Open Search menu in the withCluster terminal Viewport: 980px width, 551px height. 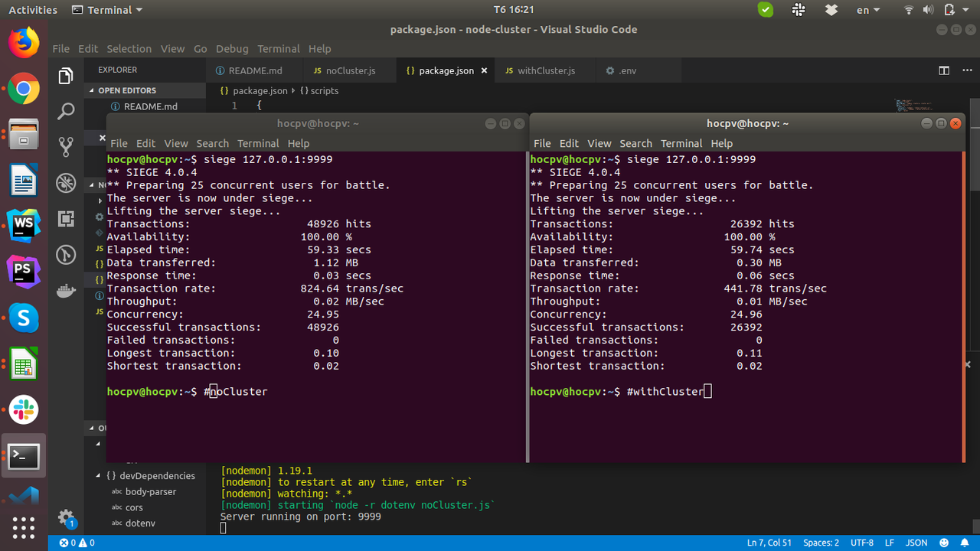coord(635,143)
